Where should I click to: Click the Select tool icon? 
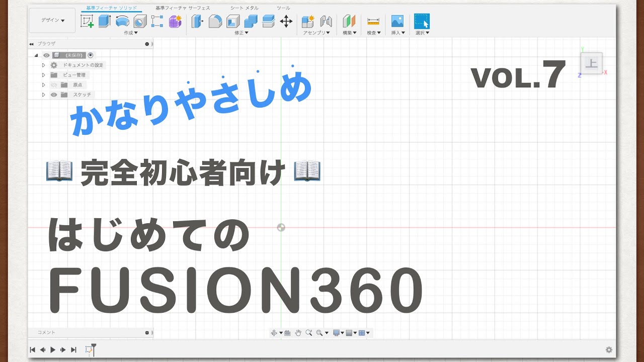tap(422, 21)
